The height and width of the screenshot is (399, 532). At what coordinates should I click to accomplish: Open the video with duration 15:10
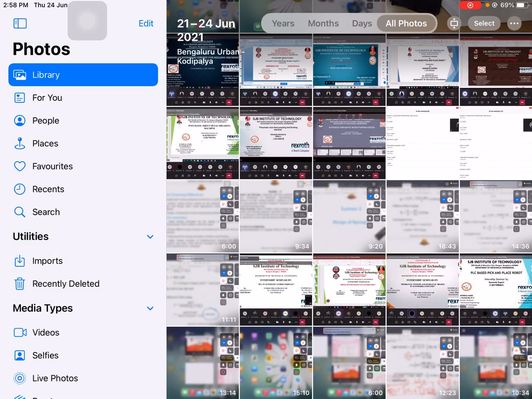[x=276, y=363]
